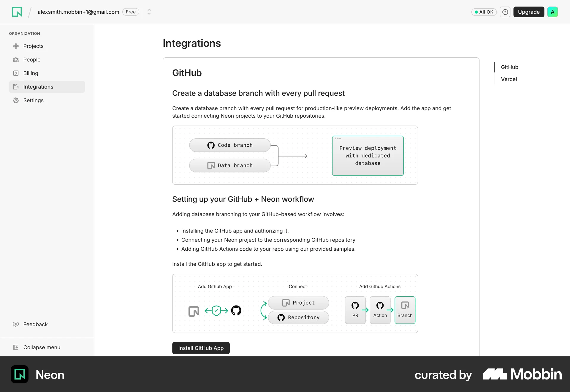Click the Code branch pill
The height and width of the screenshot is (392, 570).
pos(230,145)
